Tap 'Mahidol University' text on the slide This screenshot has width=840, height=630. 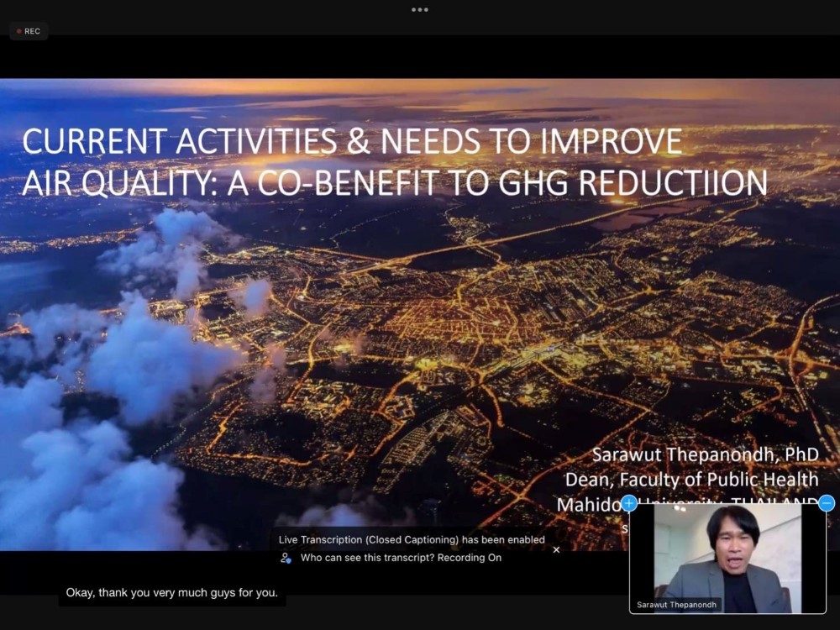click(x=588, y=504)
